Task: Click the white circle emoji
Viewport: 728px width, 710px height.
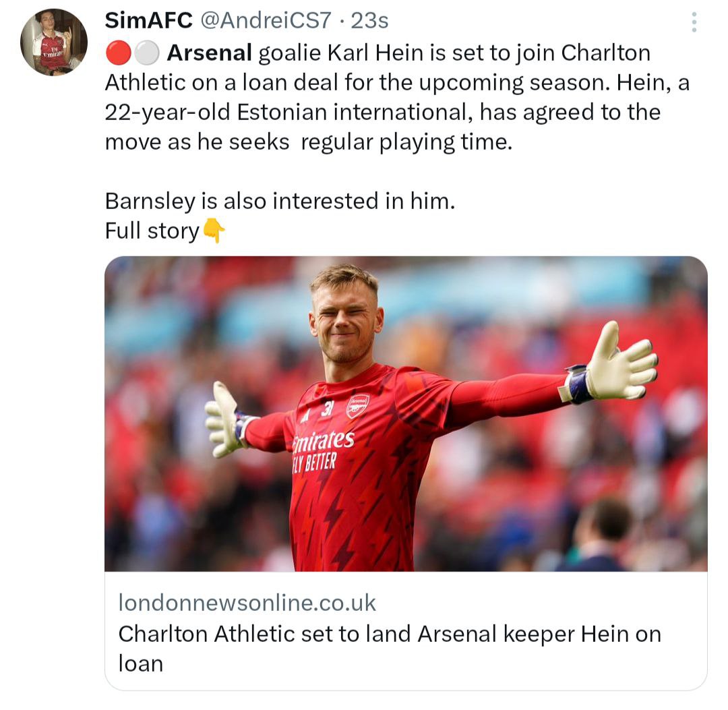Action: click(147, 52)
